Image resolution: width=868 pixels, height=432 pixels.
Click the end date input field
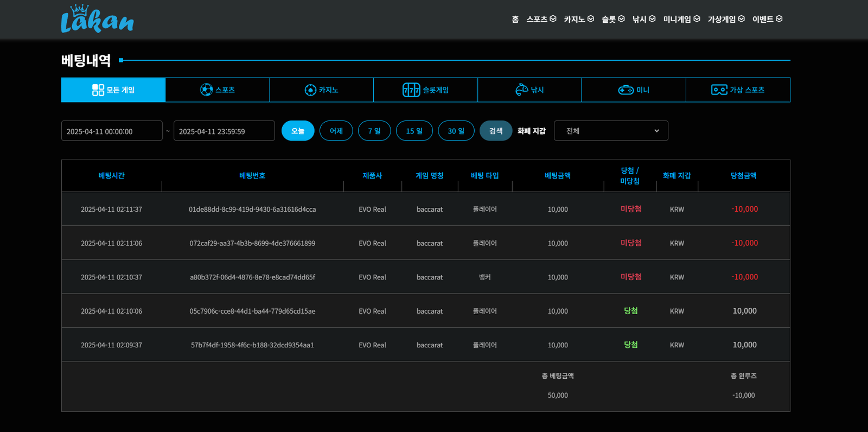[224, 131]
